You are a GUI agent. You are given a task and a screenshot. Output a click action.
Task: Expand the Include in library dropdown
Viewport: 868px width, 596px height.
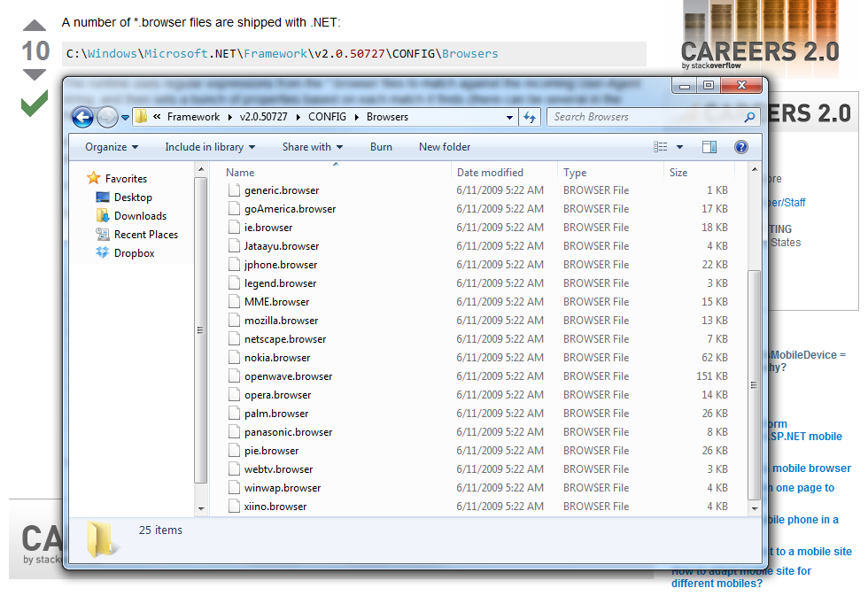[x=210, y=147]
